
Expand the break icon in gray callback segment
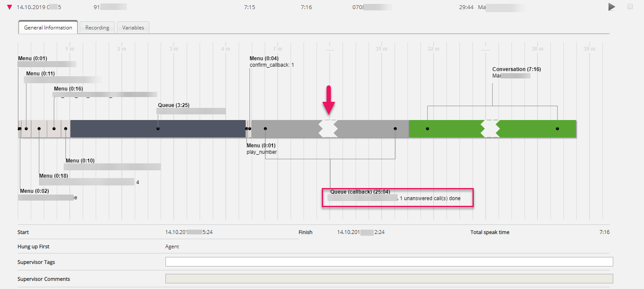coord(328,129)
